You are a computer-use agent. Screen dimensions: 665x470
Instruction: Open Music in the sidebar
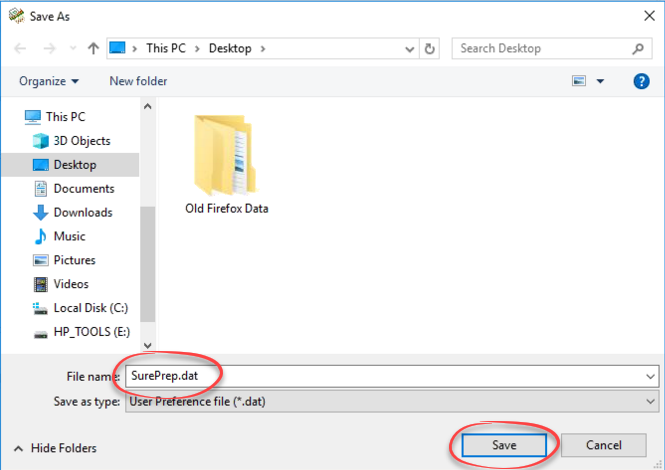point(69,236)
